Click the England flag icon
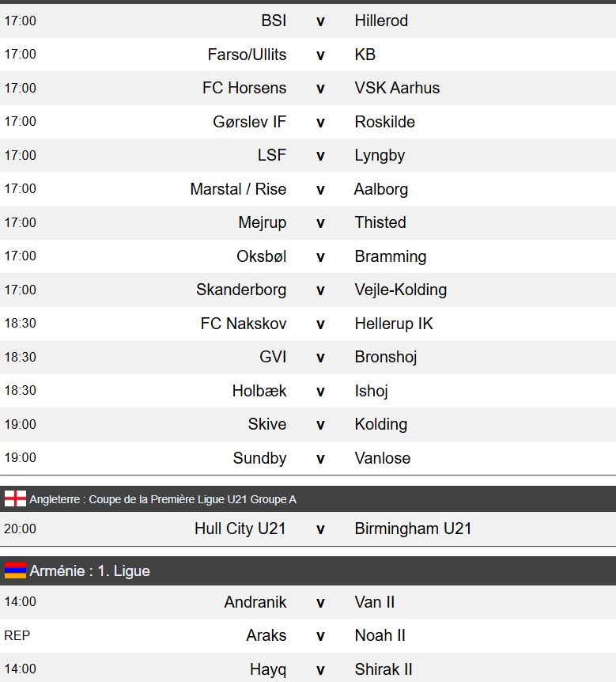The height and width of the screenshot is (682, 616). point(15,499)
